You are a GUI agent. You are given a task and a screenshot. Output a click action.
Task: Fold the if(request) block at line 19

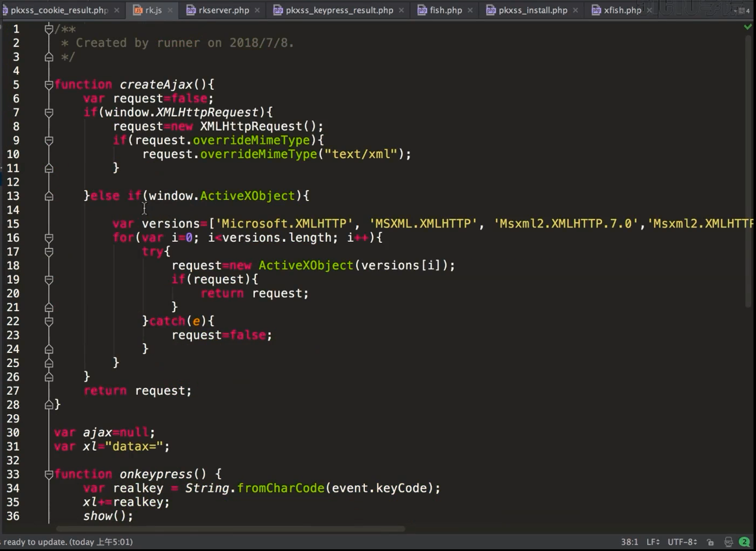(49, 280)
